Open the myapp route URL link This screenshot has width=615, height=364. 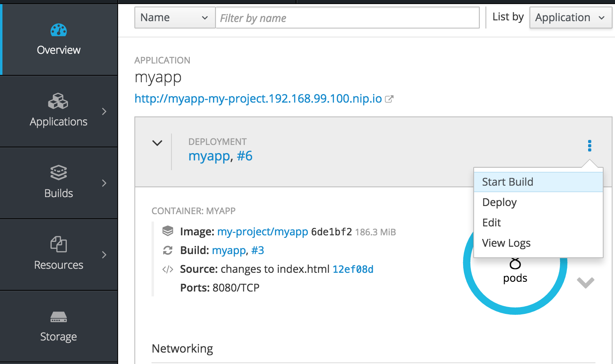coord(258,99)
